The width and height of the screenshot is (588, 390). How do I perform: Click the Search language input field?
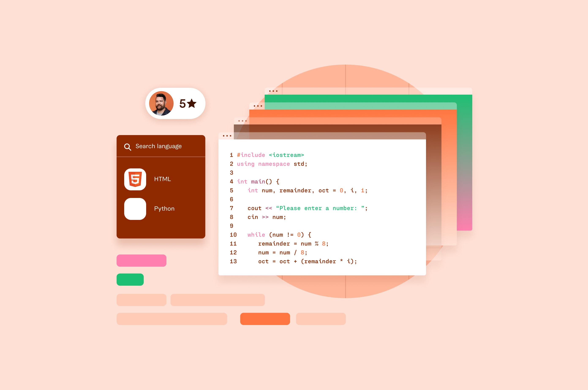click(161, 145)
